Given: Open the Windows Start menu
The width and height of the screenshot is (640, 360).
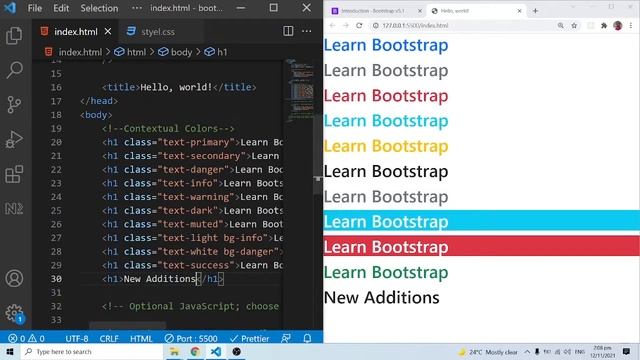Looking at the screenshot, I should pos(10,352).
